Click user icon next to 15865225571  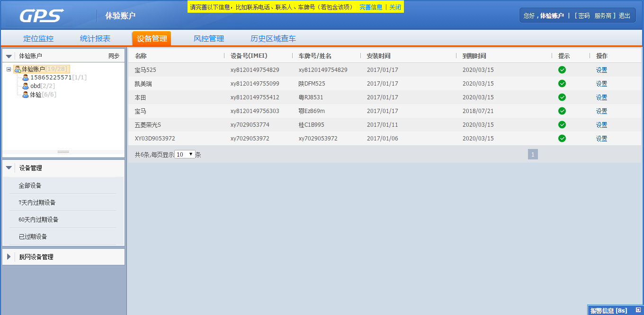point(26,78)
